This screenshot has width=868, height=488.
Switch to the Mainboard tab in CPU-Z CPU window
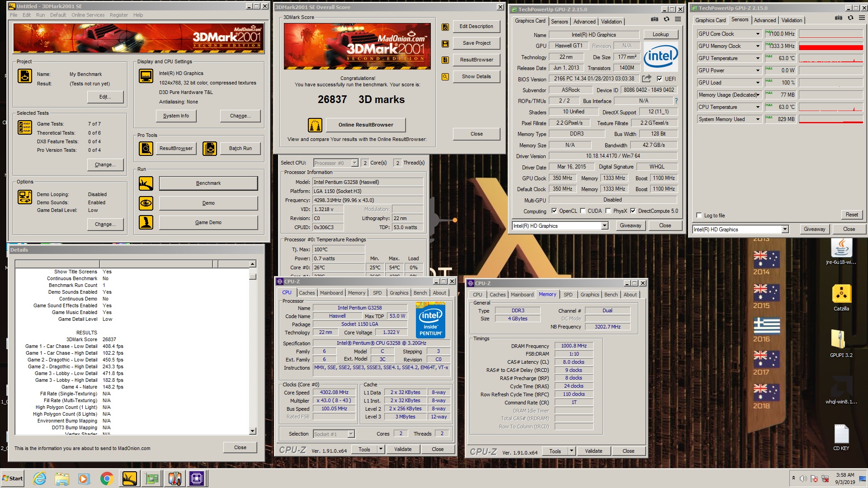(x=331, y=293)
